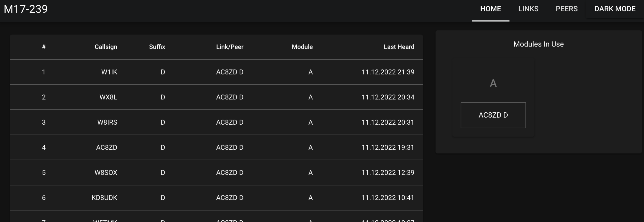Screen dimensions: 644x222
Task: Switch to the LINKS tab
Action: pos(528,9)
